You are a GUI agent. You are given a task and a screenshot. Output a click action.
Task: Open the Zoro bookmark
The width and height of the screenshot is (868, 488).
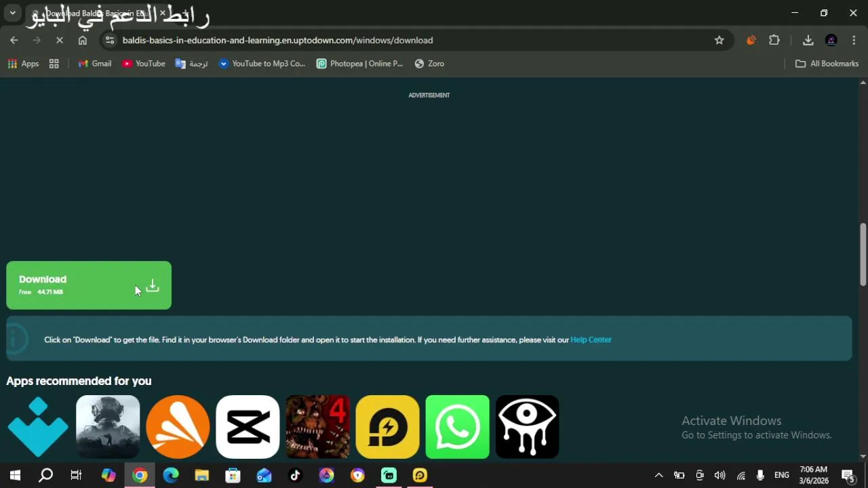click(429, 64)
